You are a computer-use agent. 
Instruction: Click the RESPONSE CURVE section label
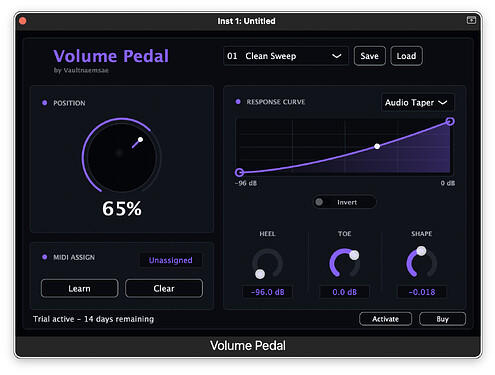(276, 102)
